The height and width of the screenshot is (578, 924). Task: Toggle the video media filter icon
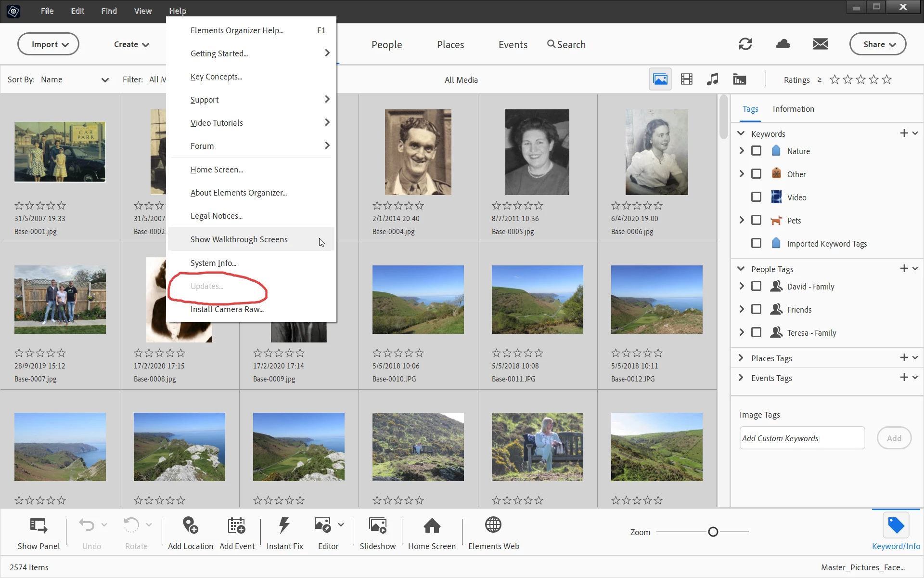(687, 79)
